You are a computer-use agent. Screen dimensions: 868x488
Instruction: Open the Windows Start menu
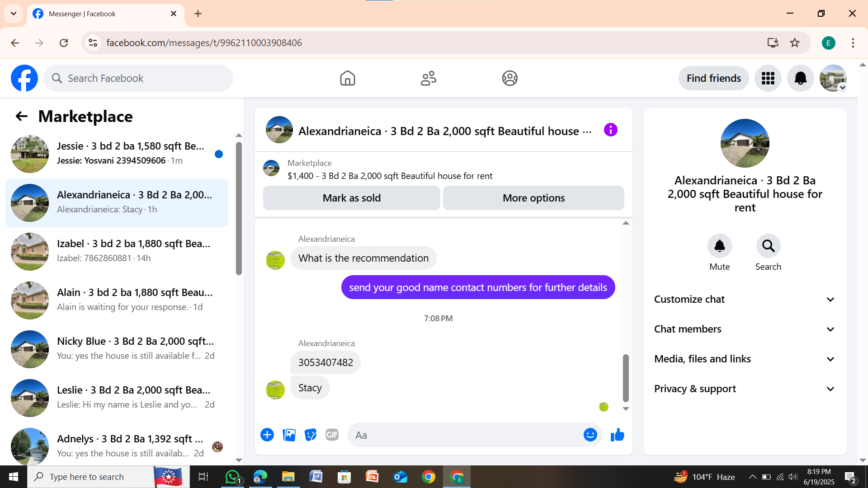pyautogui.click(x=14, y=477)
